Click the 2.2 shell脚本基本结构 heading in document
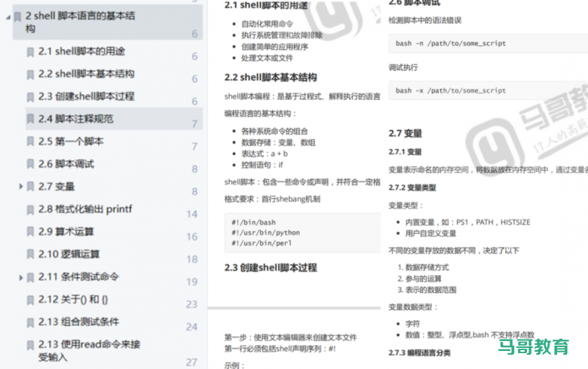This screenshot has height=369, width=588. coord(270,77)
